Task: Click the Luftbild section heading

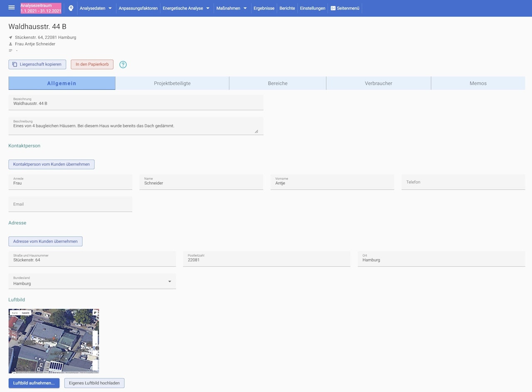Action: tap(17, 300)
